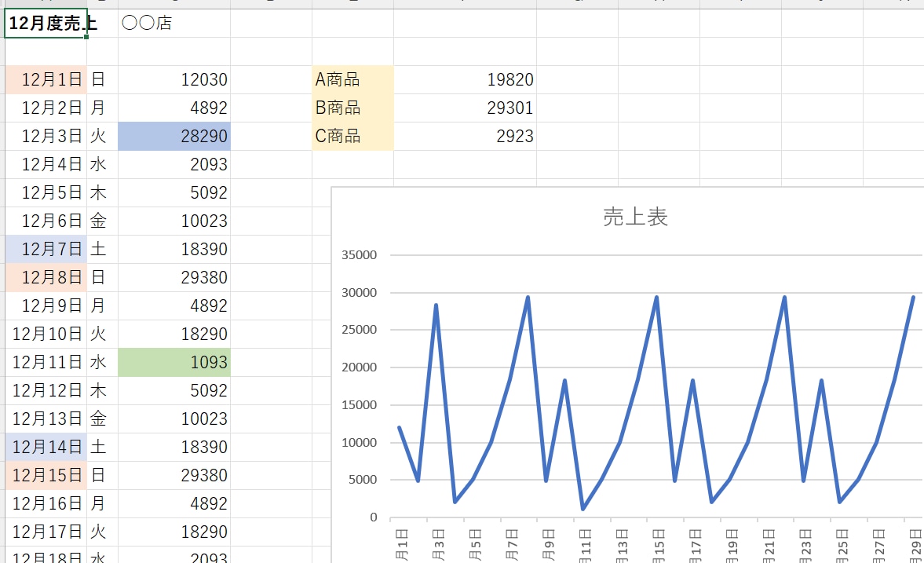
Task: Click the 12月11日 date cell
Action: (46, 363)
